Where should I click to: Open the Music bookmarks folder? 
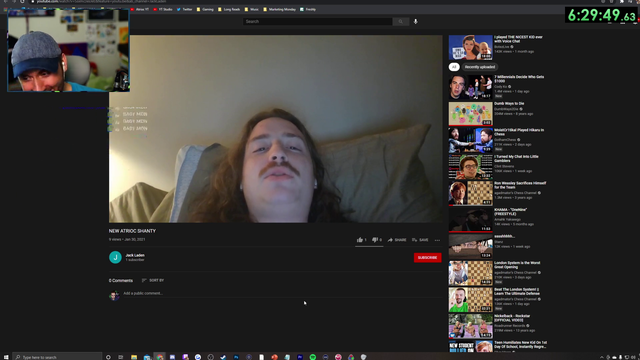tap(252, 9)
